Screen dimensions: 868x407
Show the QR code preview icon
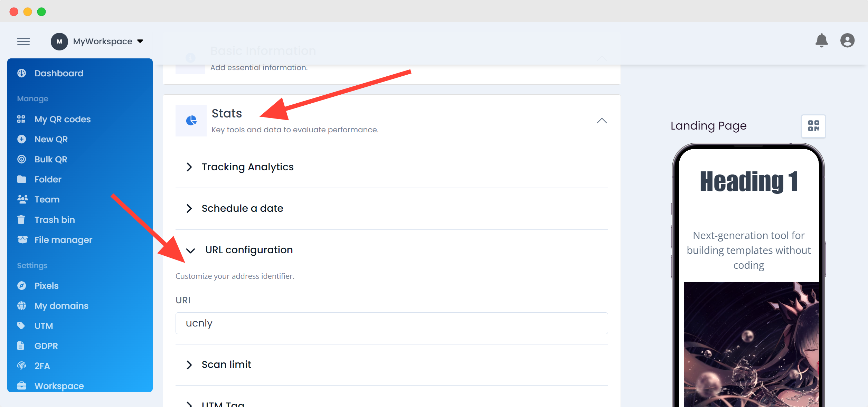[813, 126]
